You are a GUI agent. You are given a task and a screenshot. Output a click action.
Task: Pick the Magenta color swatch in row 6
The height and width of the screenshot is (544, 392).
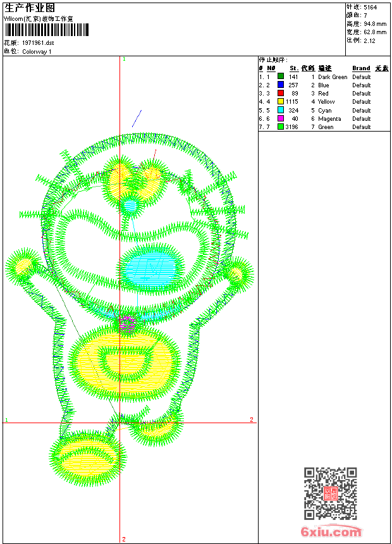coord(281,118)
